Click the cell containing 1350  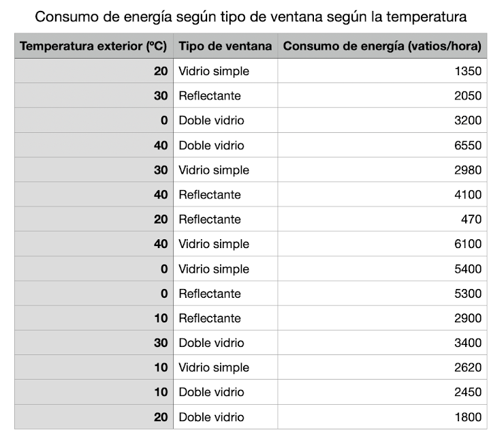point(382,71)
